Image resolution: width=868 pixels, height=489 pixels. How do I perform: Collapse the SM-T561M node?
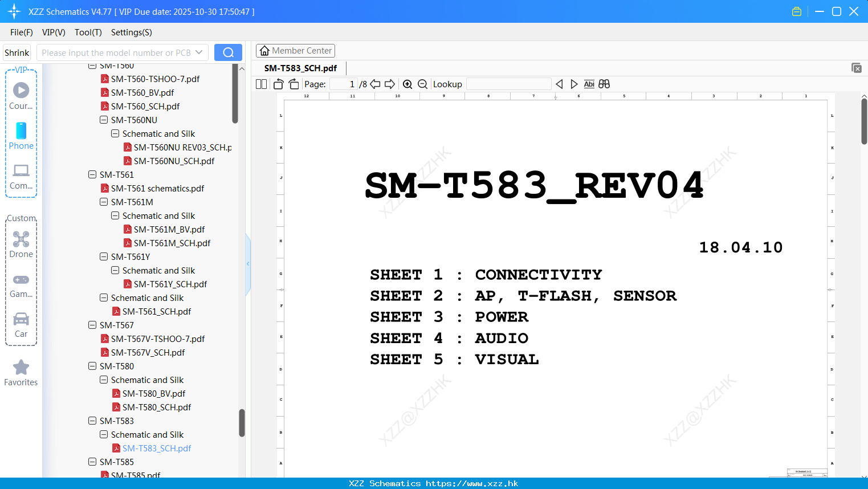(x=104, y=202)
